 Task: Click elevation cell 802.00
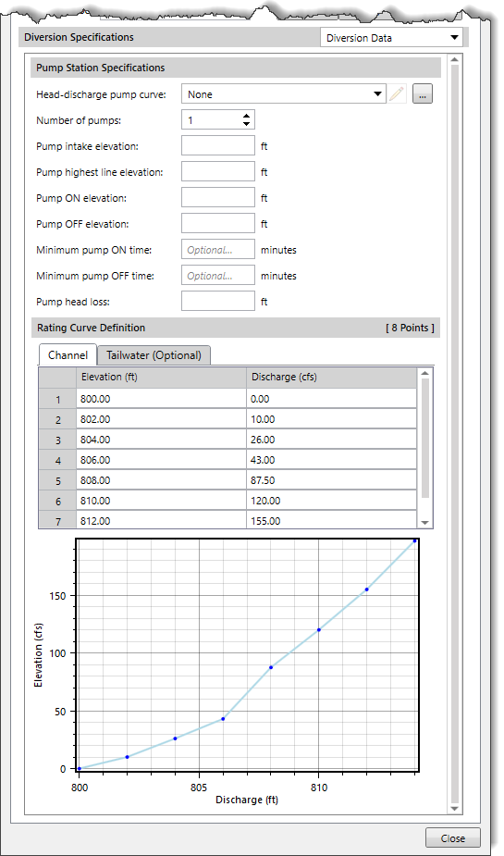point(161,419)
